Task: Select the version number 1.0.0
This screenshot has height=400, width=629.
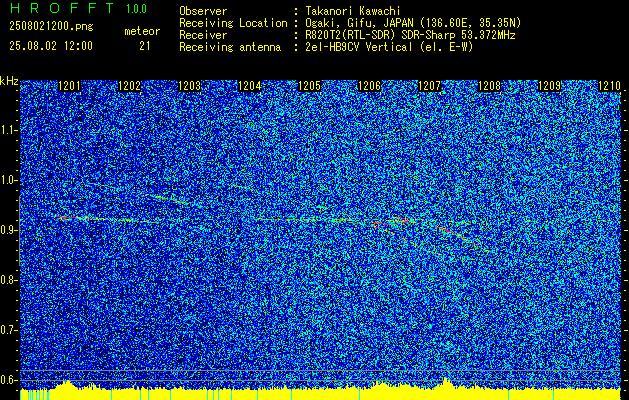Action: pyautogui.click(x=136, y=8)
